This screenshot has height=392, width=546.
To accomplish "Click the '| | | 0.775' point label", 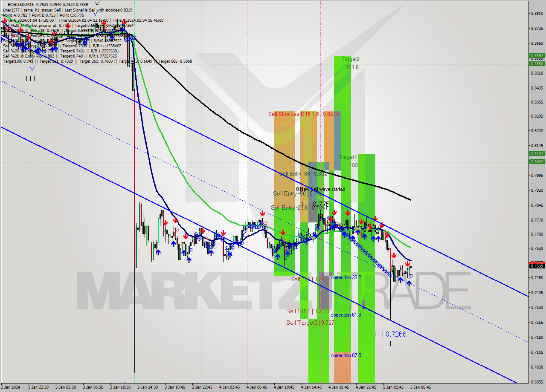I will tap(315, 204).
